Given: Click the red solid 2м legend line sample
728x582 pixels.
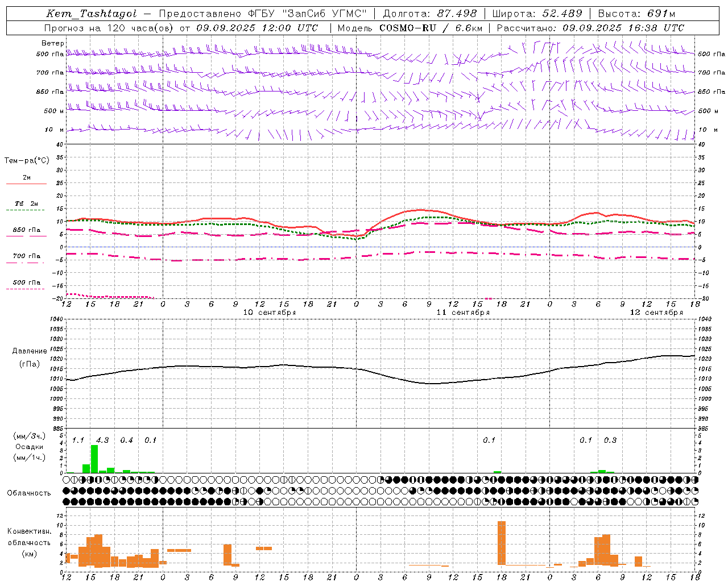Looking at the screenshot, I should [26, 184].
